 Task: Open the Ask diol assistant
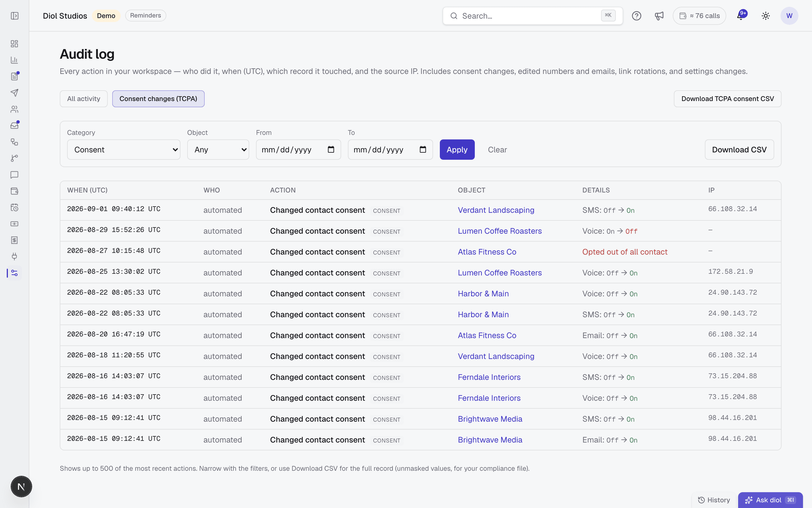(x=770, y=500)
